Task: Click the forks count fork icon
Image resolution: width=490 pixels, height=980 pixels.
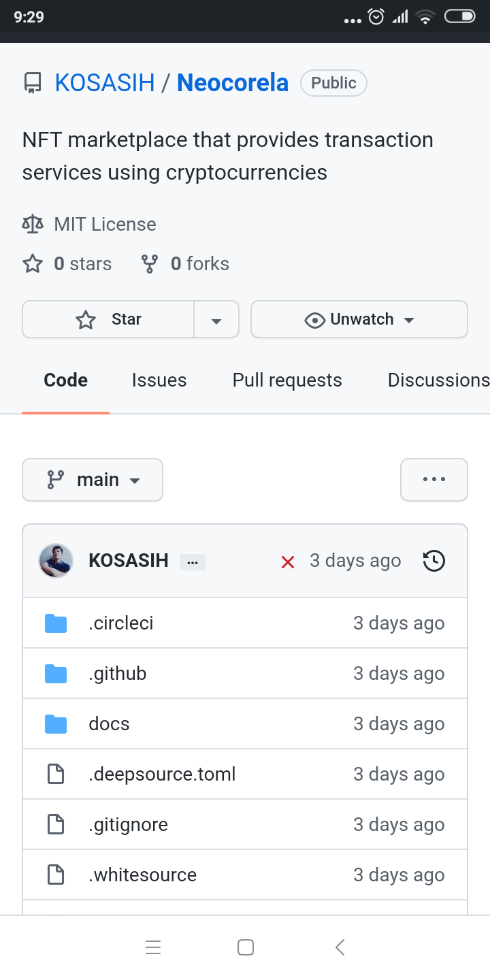Action: [150, 263]
